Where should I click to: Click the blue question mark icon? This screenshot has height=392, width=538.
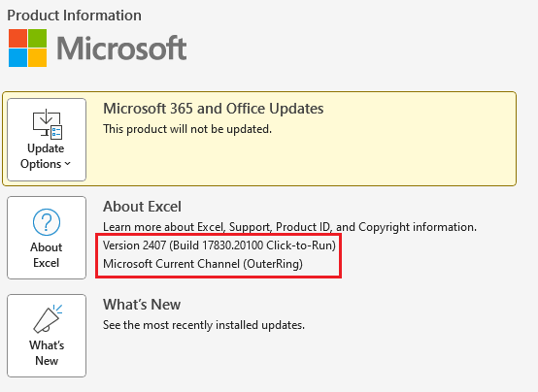(47, 222)
